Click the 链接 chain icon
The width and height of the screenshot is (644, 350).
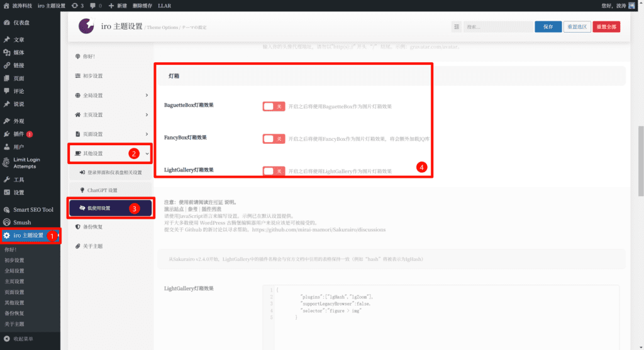6,65
